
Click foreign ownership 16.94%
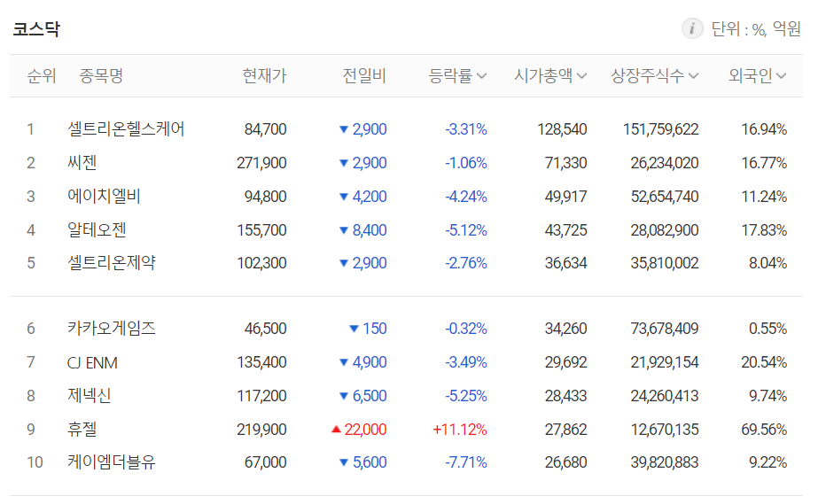pos(764,129)
